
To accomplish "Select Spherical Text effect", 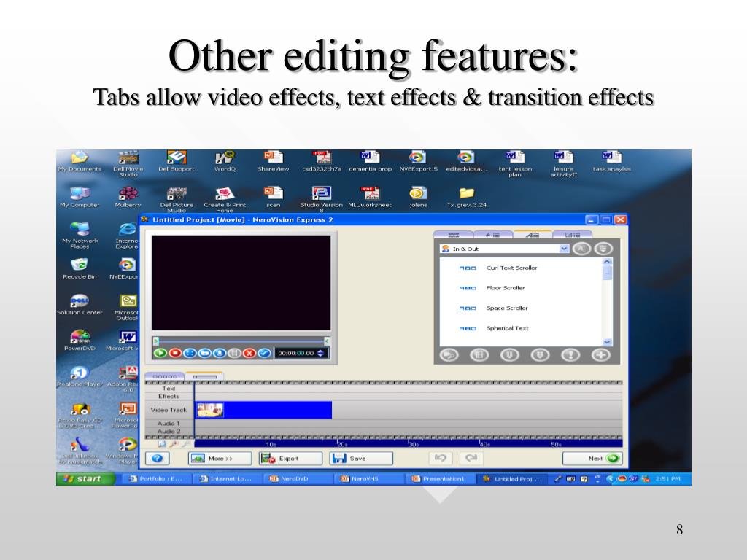I will tap(508, 328).
